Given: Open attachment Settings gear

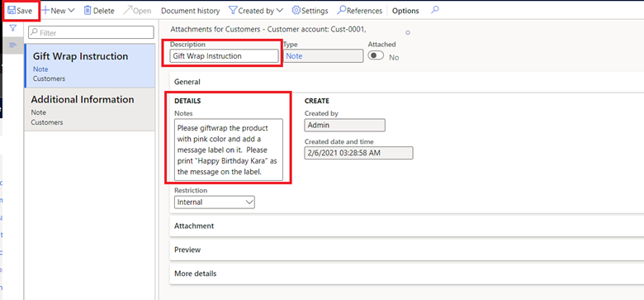Looking at the screenshot, I should (x=310, y=11).
